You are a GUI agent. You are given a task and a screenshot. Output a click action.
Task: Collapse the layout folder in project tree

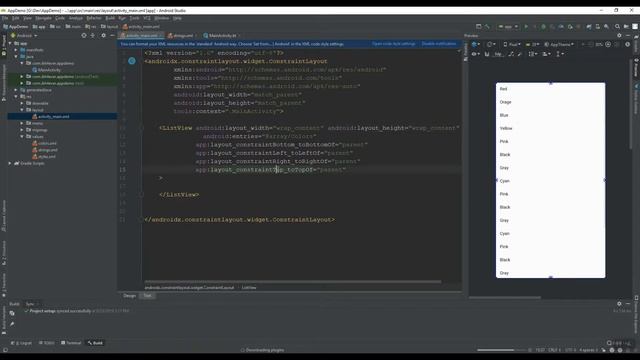point(22,110)
